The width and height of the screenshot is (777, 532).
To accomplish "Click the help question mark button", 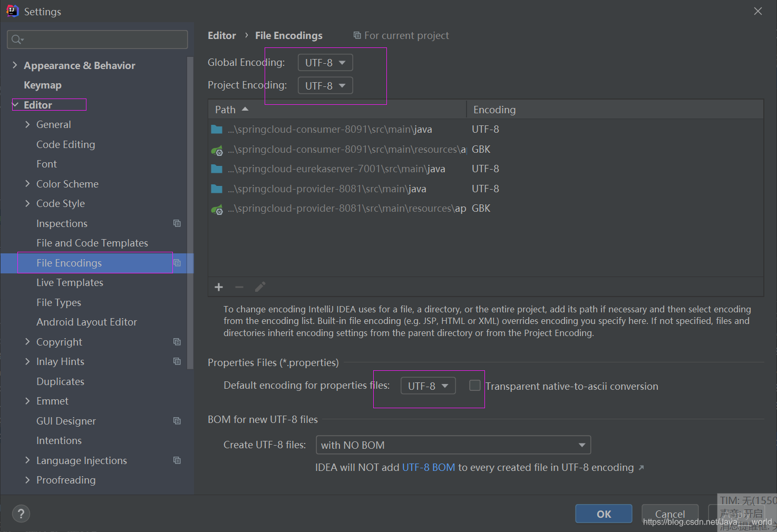I will pos(21,514).
